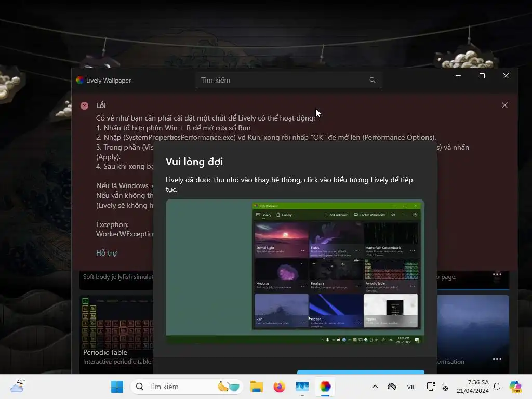Open the Hỗ trợ support link
The height and width of the screenshot is (399, 532).
coord(106,253)
